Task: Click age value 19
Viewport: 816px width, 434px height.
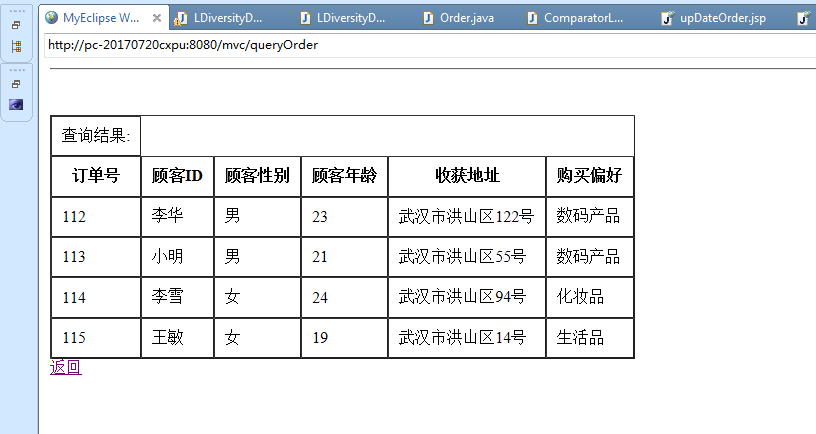Action: (x=320, y=338)
